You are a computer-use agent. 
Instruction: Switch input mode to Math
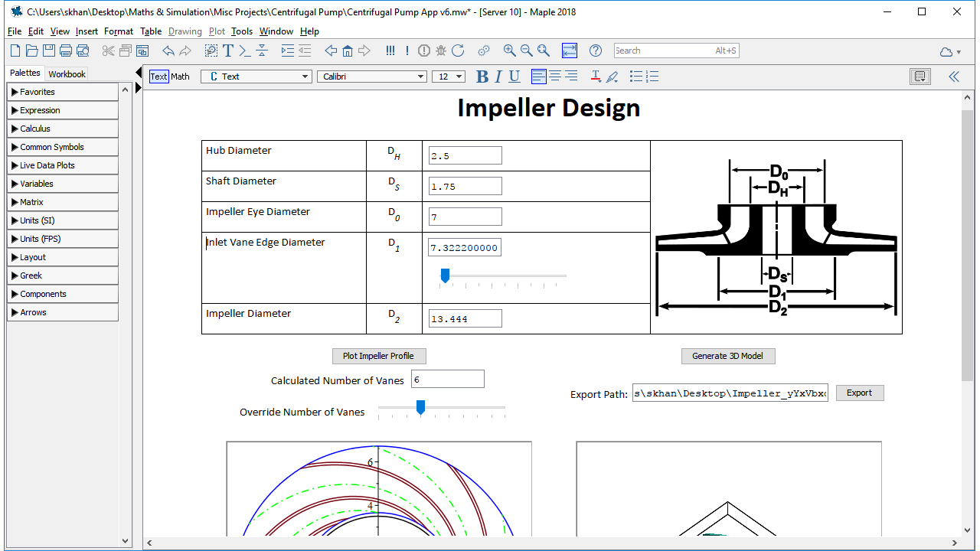[x=180, y=77]
